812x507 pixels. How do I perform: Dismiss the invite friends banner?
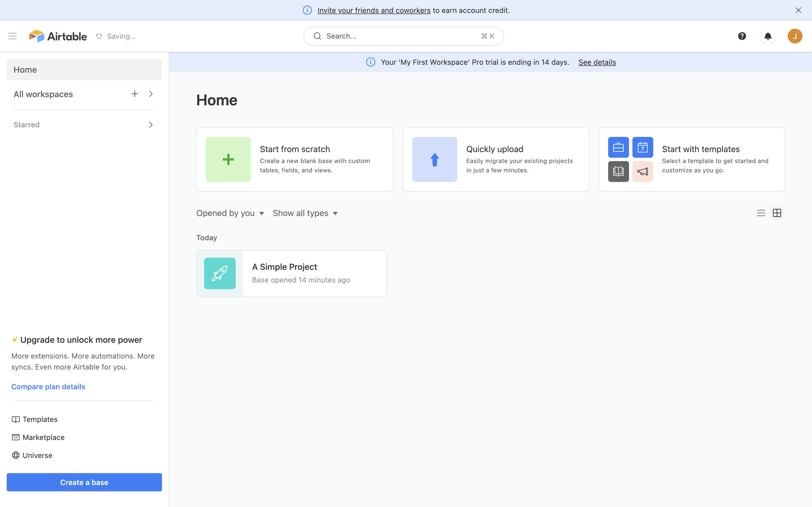[x=798, y=10]
